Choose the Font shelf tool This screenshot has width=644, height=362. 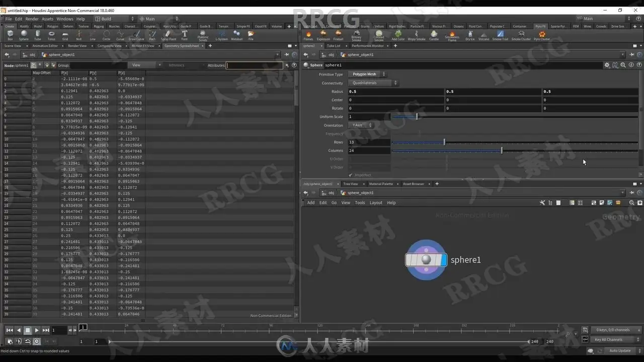click(185, 35)
